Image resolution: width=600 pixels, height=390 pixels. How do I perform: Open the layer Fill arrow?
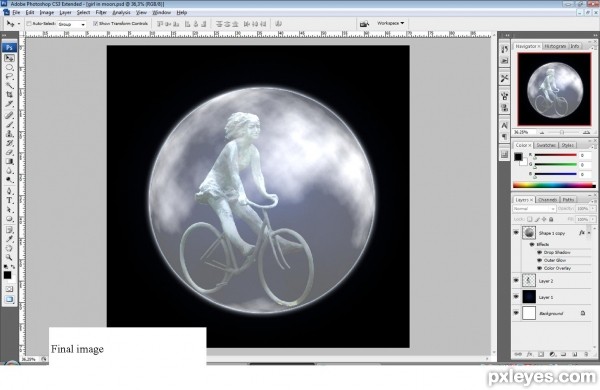[593, 219]
